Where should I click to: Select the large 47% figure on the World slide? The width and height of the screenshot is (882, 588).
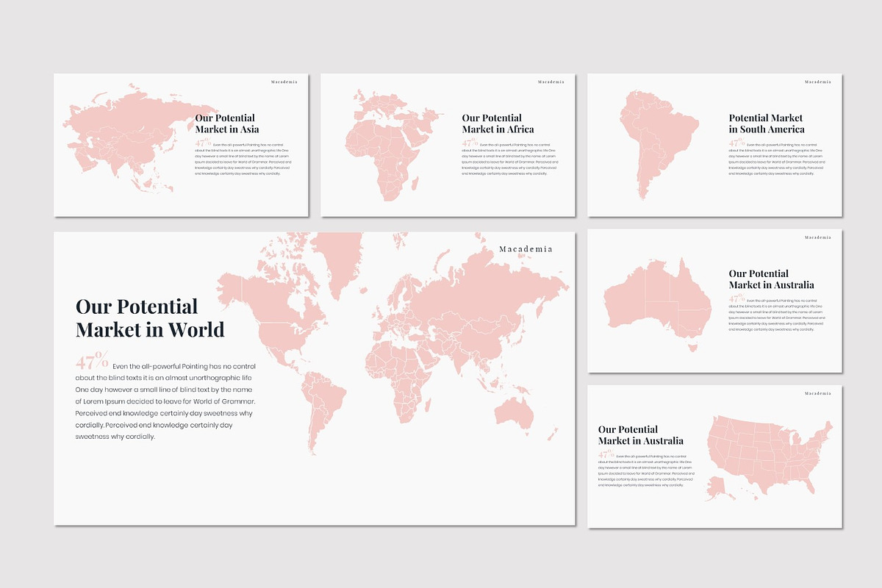(92, 361)
